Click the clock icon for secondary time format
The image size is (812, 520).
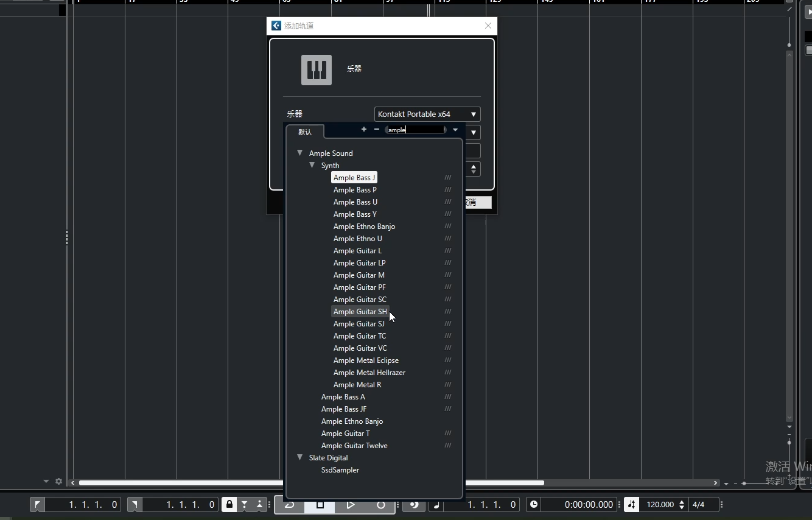click(x=534, y=504)
